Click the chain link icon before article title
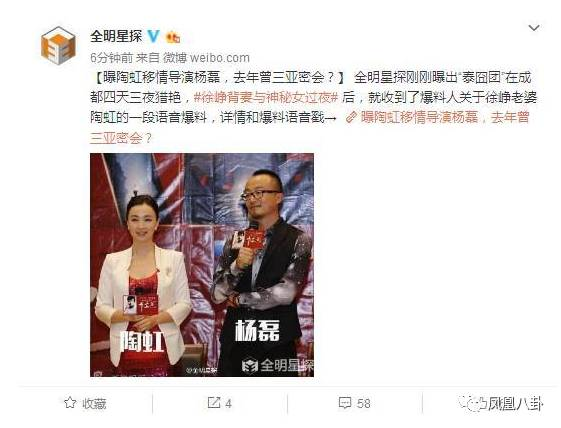This screenshot has width=561, height=428. (x=351, y=117)
